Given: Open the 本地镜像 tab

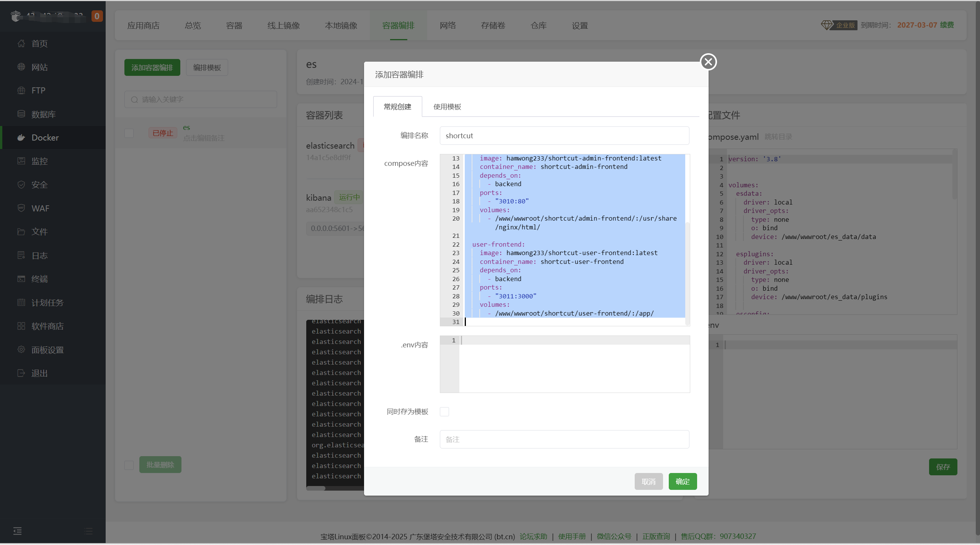Looking at the screenshot, I should coord(341,26).
